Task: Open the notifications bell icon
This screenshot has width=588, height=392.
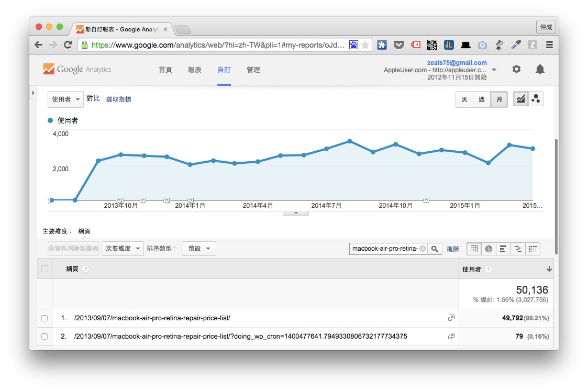Action: point(540,70)
